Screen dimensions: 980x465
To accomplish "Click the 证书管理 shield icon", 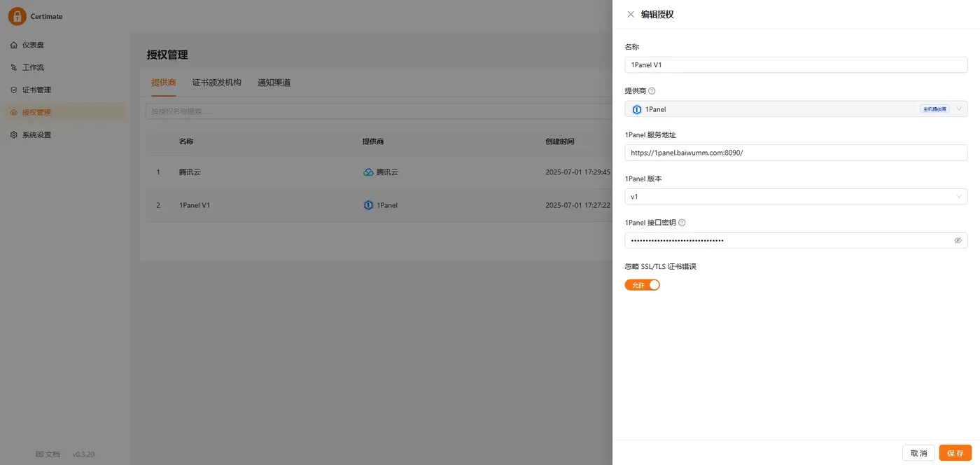I will click(x=14, y=90).
